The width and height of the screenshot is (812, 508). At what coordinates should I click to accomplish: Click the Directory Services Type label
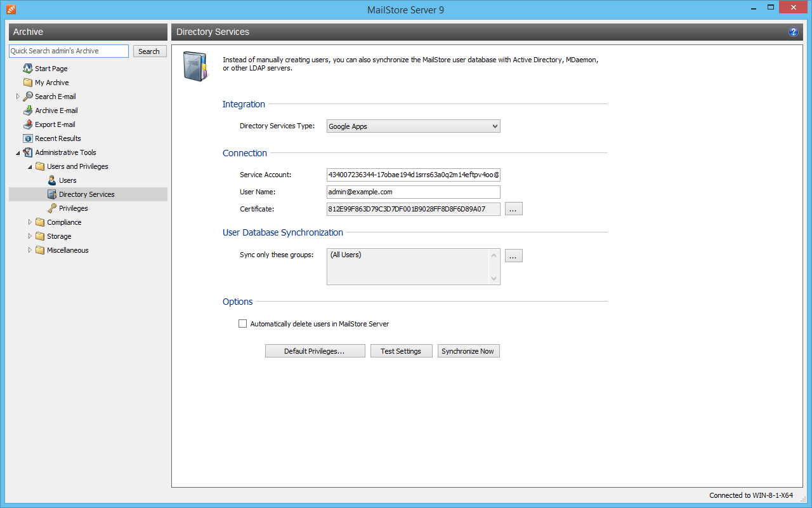pos(277,126)
